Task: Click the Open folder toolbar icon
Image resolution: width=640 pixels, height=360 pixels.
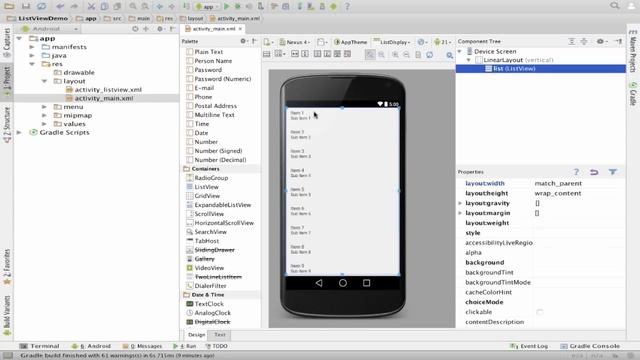Action: coord(9,6)
